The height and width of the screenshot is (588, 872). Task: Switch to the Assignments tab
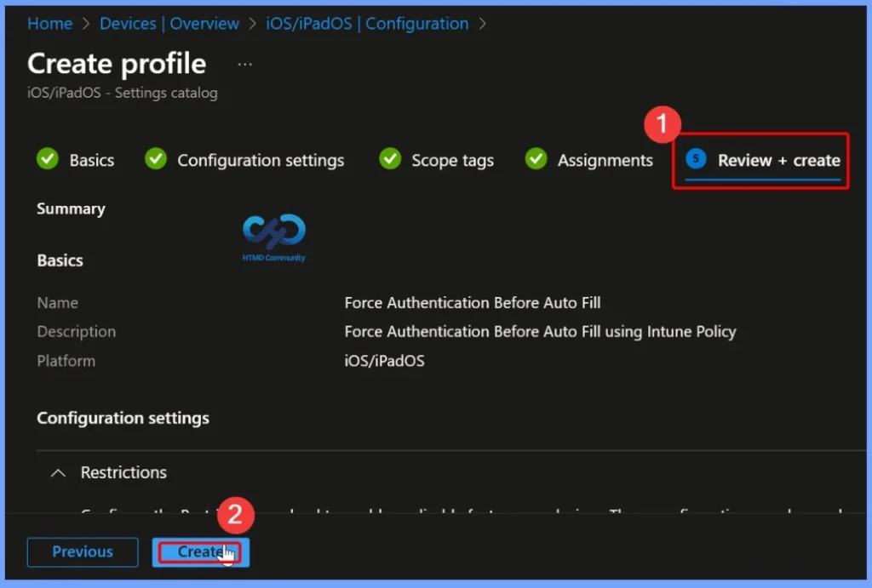click(605, 160)
